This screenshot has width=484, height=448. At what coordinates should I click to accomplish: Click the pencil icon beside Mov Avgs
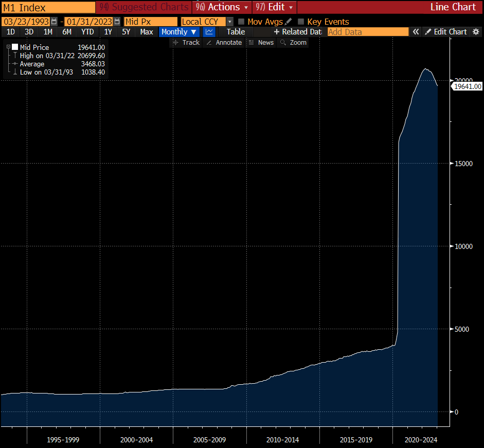pos(288,22)
